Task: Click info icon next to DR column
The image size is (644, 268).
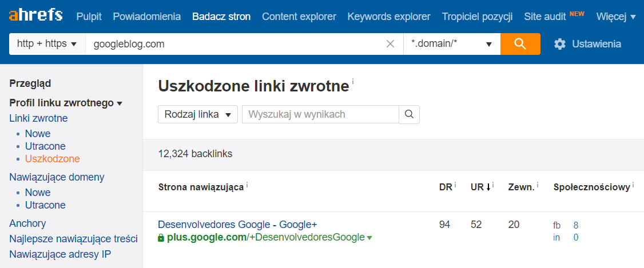Action: coord(455,185)
